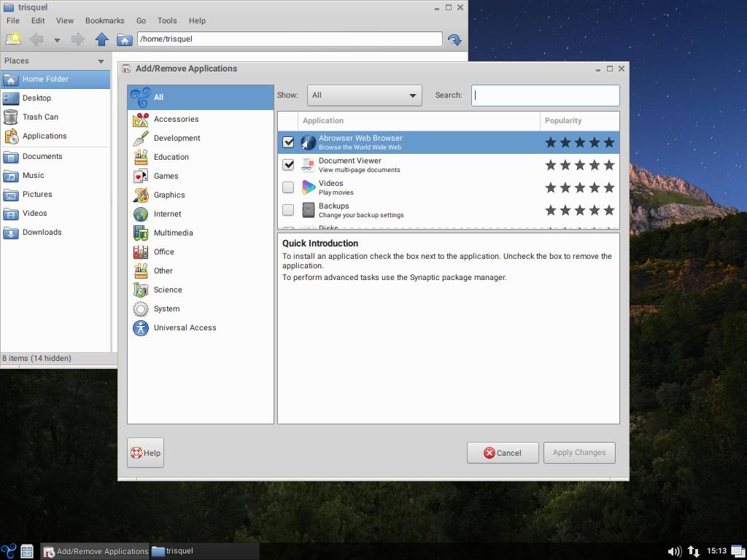The height and width of the screenshot is (560, 747).
Task: Choose the Universal Access category icon
Action: [141, 328]
